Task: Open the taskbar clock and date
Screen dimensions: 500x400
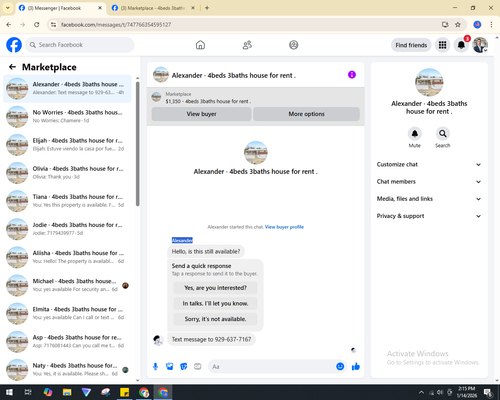Action: click(x=467, y=392)
